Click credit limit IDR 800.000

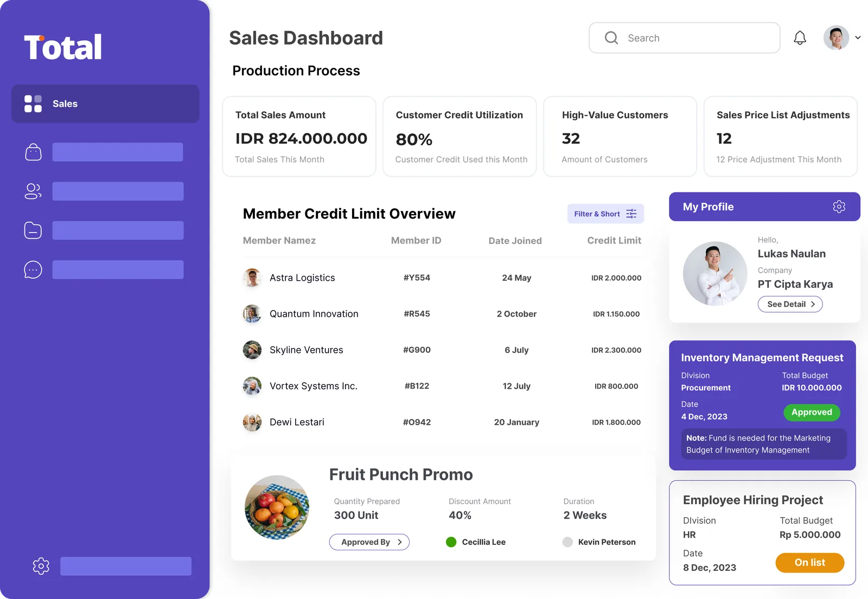click(x=616, y=386)
